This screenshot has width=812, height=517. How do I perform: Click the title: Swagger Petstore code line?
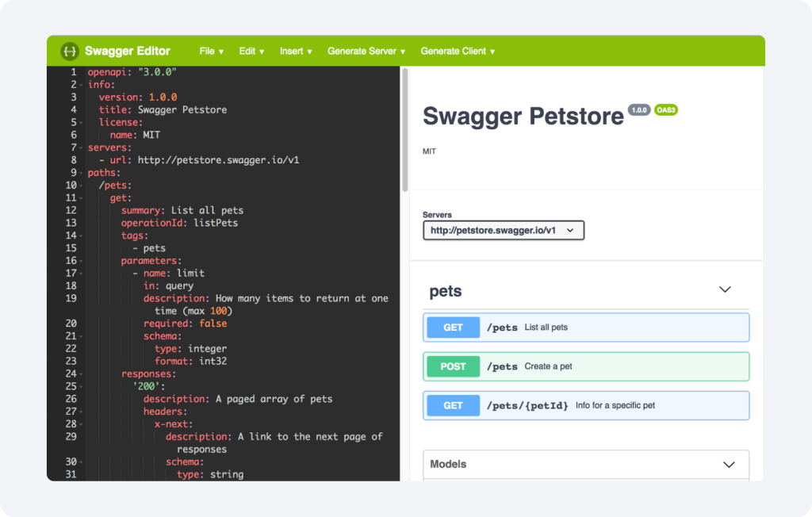click(163, 110)
